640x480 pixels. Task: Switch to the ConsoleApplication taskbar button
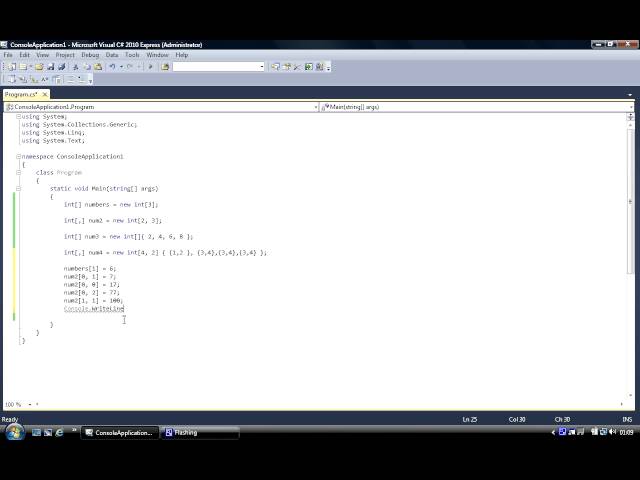coord(120,433)
